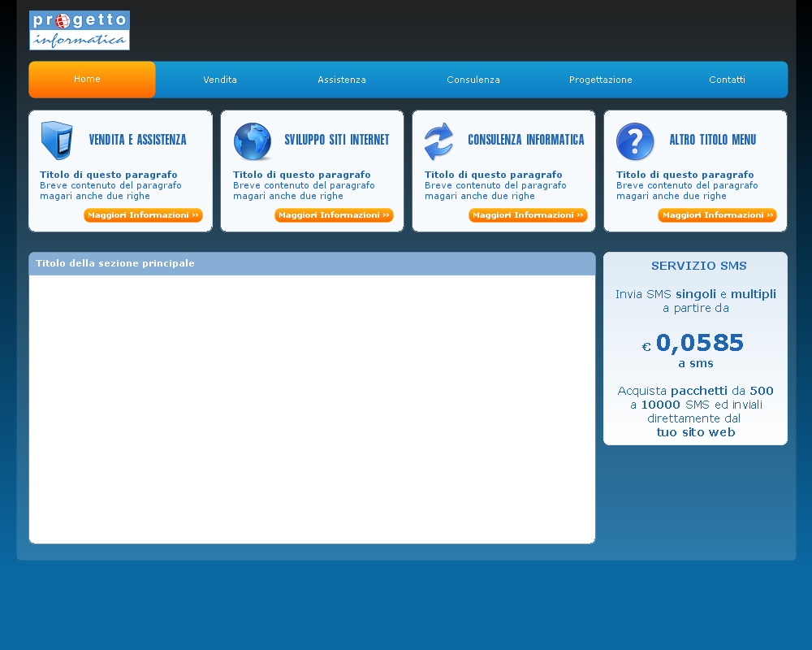Select the Consulenza Informatica heading

525,140
